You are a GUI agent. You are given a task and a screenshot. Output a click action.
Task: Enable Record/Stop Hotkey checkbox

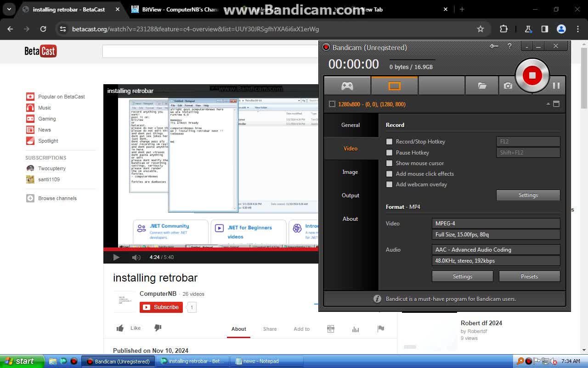(390, 142)
